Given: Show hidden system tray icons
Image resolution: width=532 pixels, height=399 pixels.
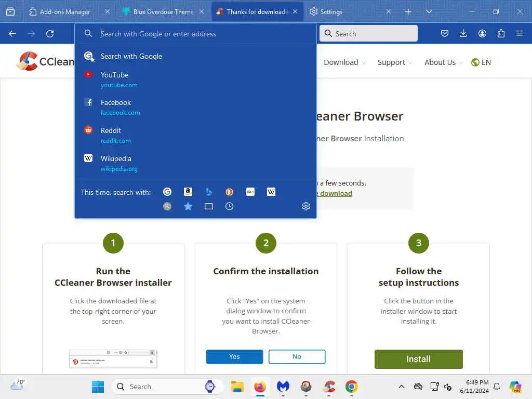Looking at the screenshot, I should click(x=402, y=387).
